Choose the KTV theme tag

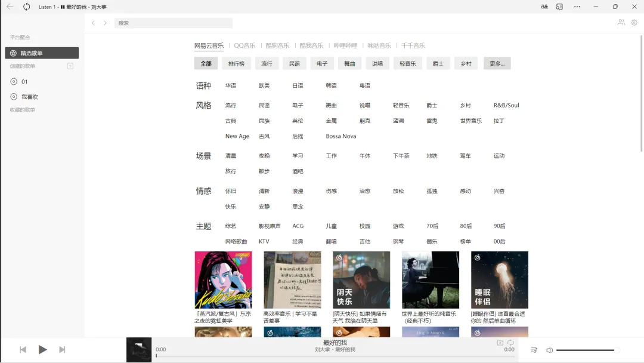point(264,241)
